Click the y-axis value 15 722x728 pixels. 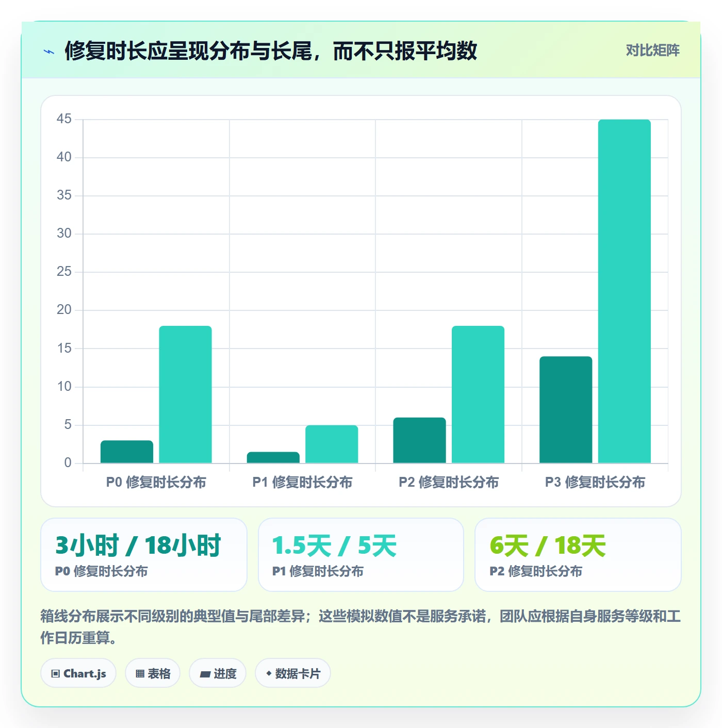tap(64, 349)
